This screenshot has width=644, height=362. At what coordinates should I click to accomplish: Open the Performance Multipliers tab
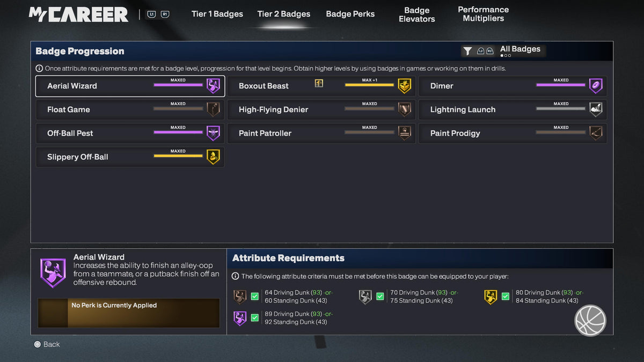[x=484, y=14]
